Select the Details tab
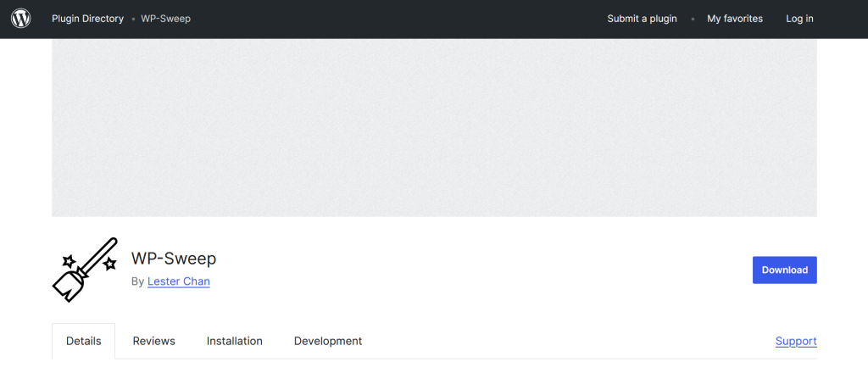Screen dimensions: 868x373 84,341
